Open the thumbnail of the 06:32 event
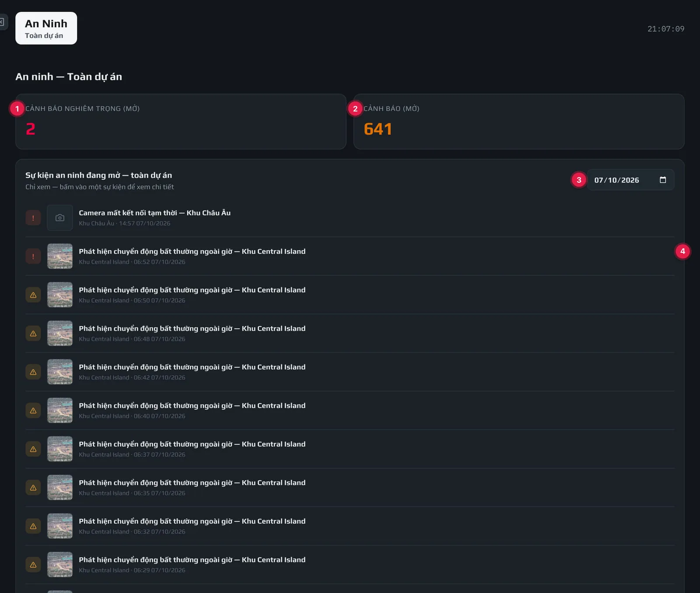This screenshot has width=700, height=593. [x=60, y=526]
